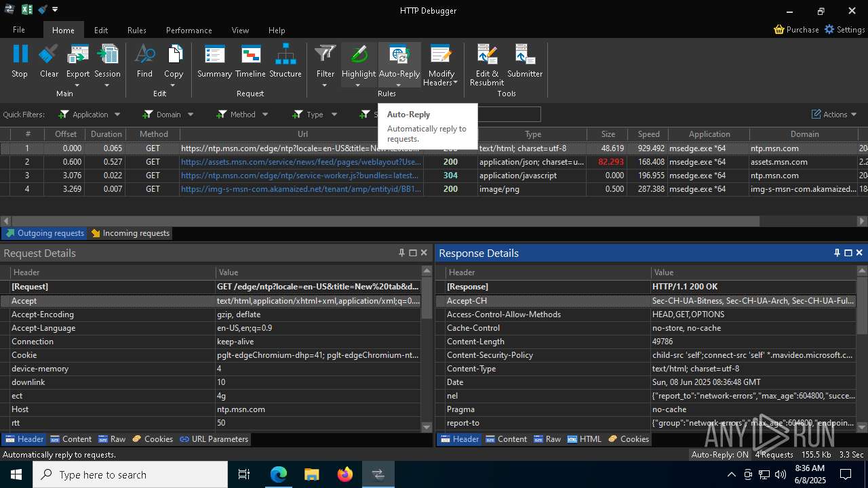Click Excel icon in quick access bar

[x=27, y=9]
